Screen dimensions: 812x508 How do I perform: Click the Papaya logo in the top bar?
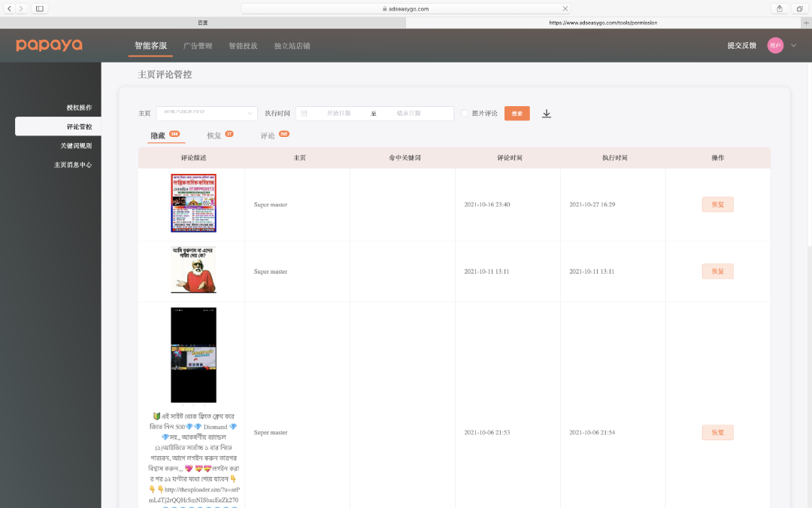tap(48, 44)
